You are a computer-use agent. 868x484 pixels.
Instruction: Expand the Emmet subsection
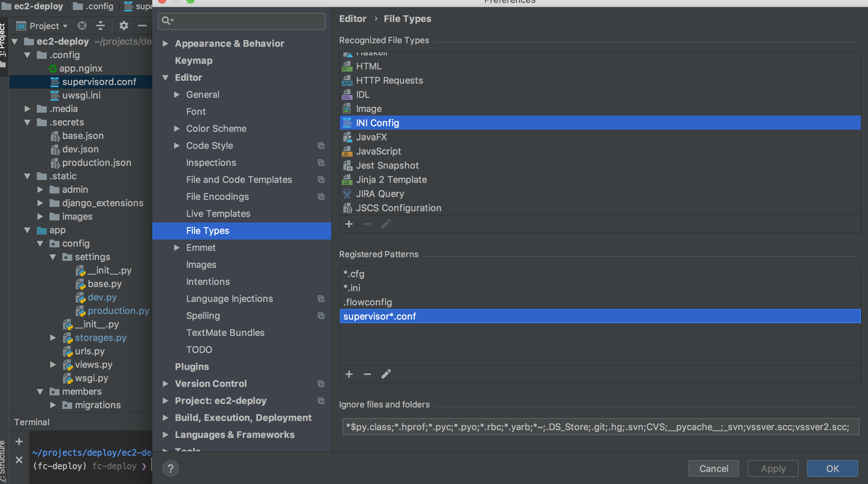(x=177, y=248)
